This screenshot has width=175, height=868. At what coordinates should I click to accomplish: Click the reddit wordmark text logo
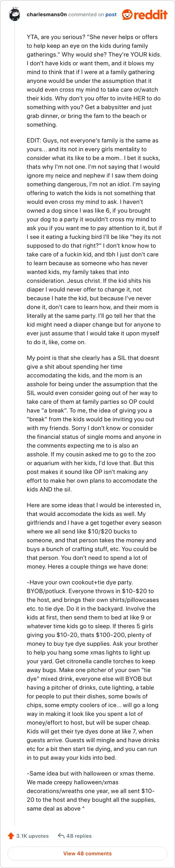tap(152, 15)
